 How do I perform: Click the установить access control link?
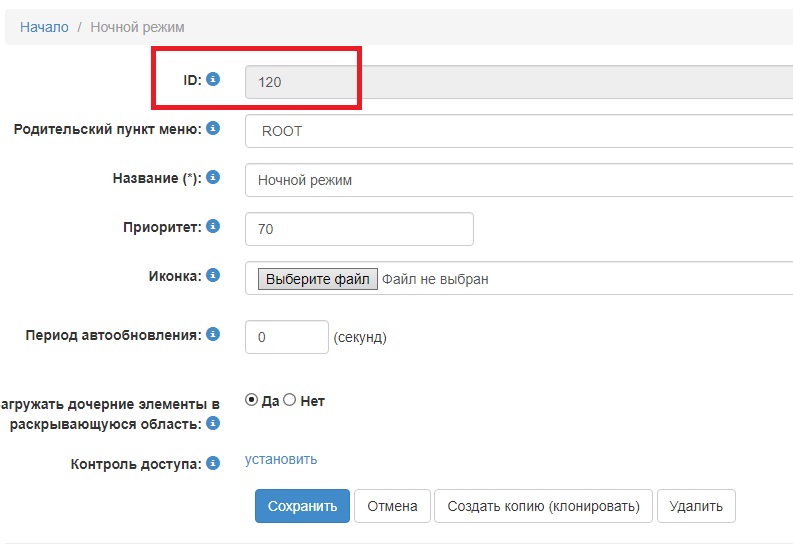(x=281, y=459)
